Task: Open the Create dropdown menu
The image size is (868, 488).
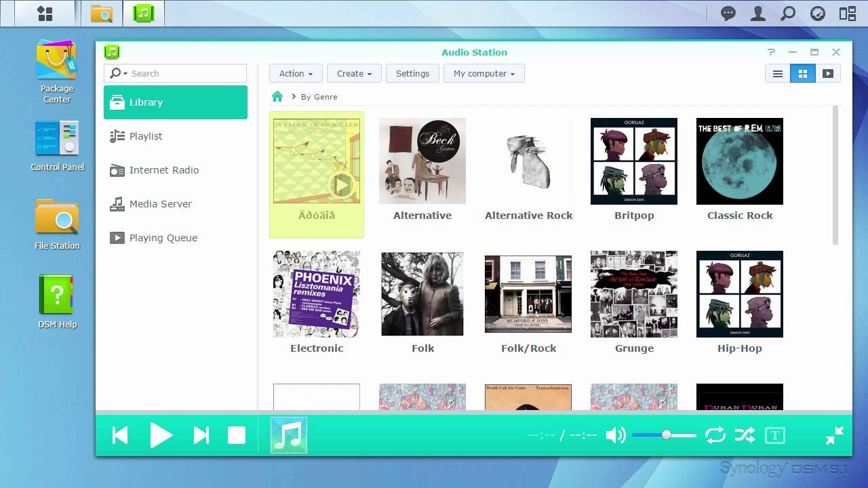Action: [x=354, y=73]
